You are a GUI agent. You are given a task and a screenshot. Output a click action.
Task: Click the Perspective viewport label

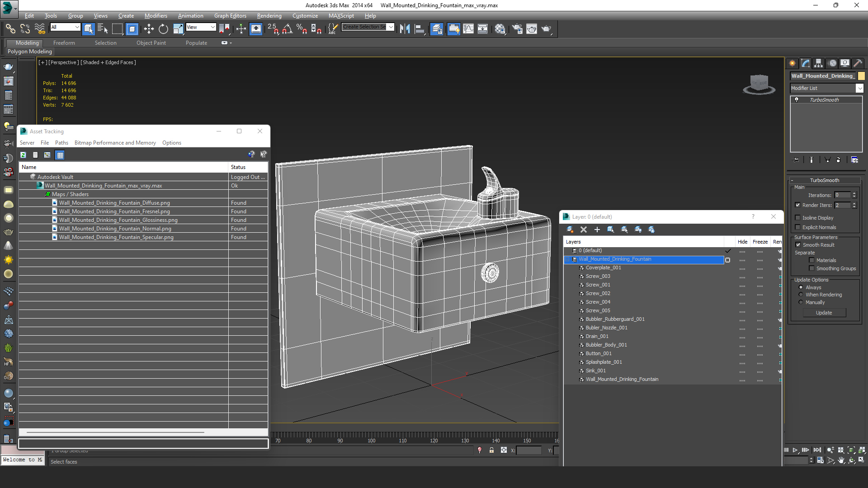63,62
